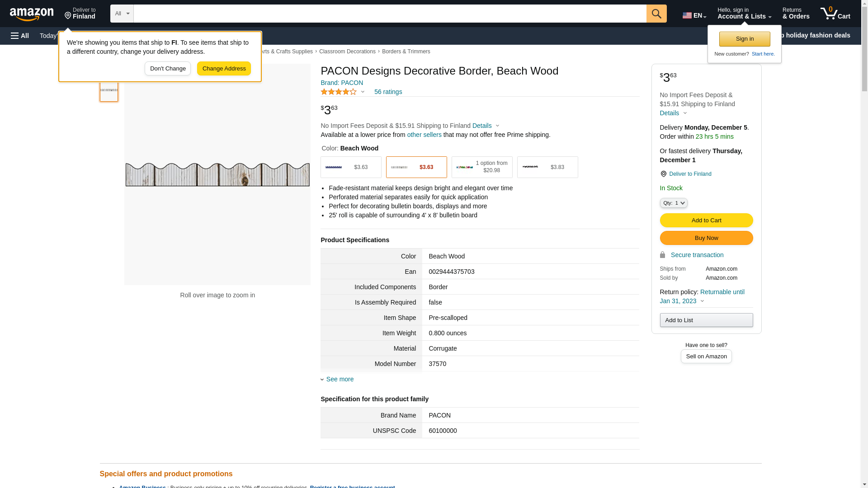Click the Amazon logo
This screenshot has height=488, width=868.
coord(32,14)
